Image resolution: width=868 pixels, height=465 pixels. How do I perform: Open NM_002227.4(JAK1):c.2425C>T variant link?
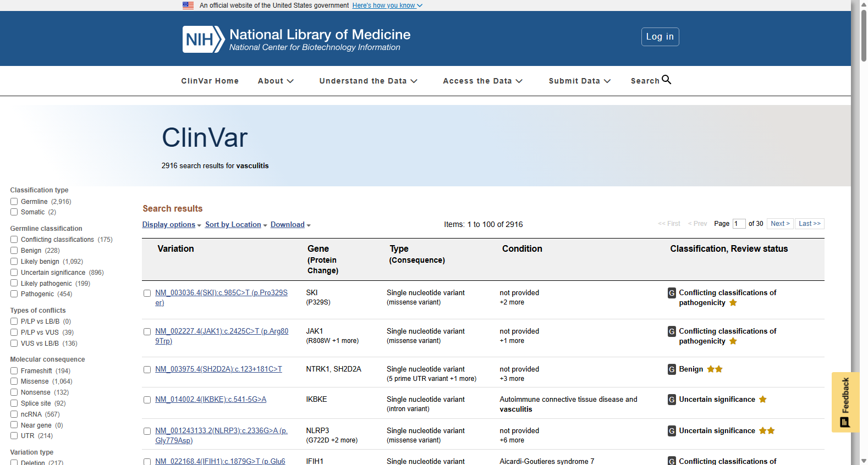point(222,336)
